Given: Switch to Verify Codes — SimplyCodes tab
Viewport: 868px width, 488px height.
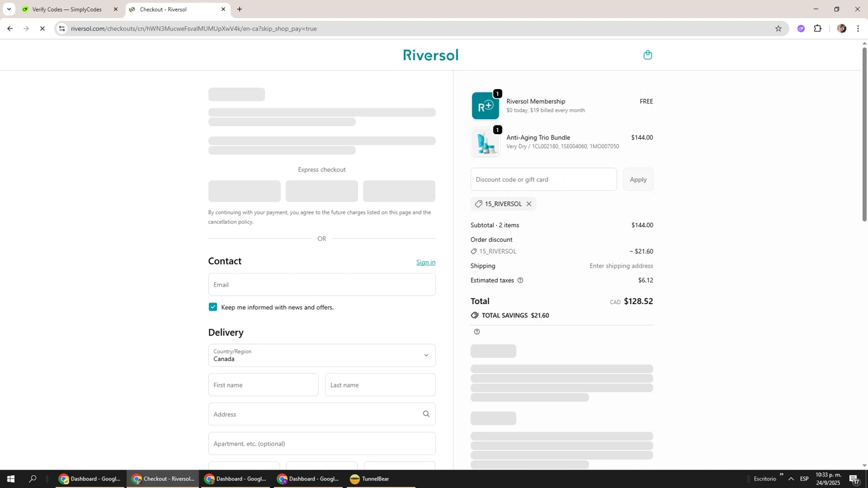Looking at the screenshot, I should pyautogui.click(x=67, y=9).
